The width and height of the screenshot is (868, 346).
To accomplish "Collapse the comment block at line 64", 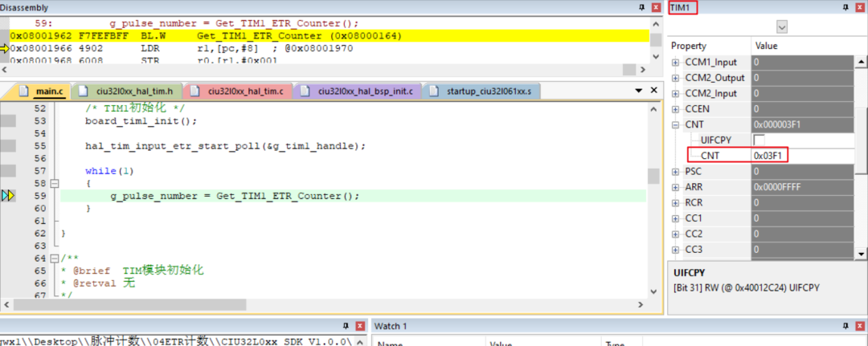I will tap(54, 258).
